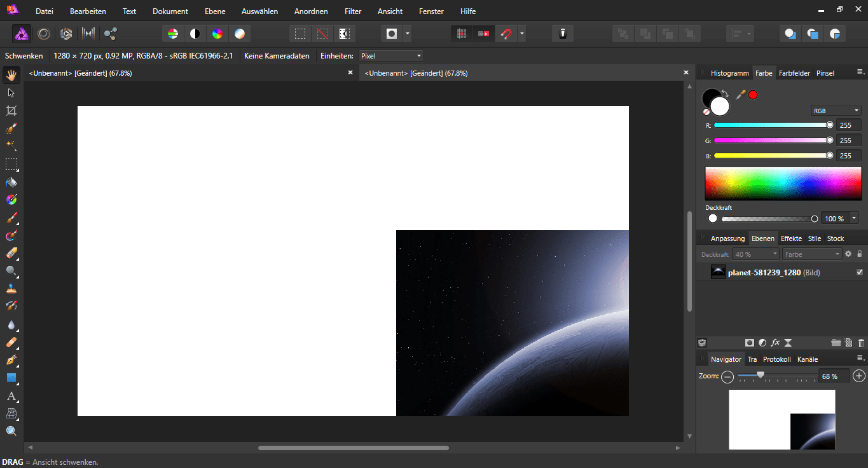Switch to the Farbfelder tab
The image size is (868, 468).
(x=794, y=73)
